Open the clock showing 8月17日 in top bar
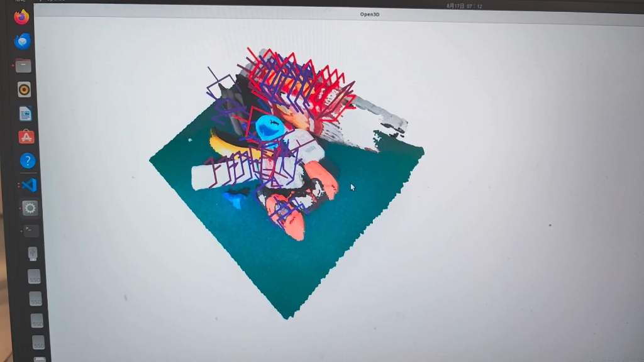The image size is (644, 362). point(464,6)
